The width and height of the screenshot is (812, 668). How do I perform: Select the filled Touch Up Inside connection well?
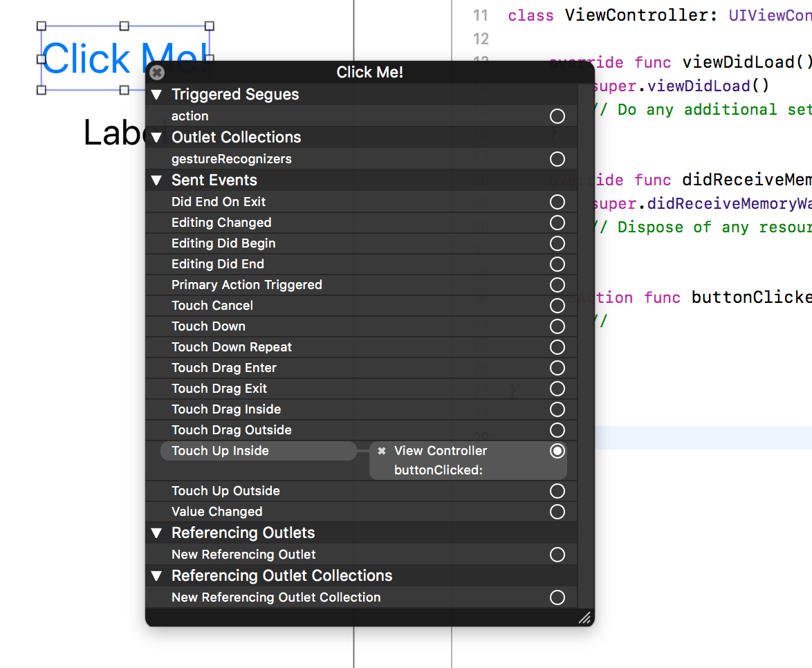point(557,450)
